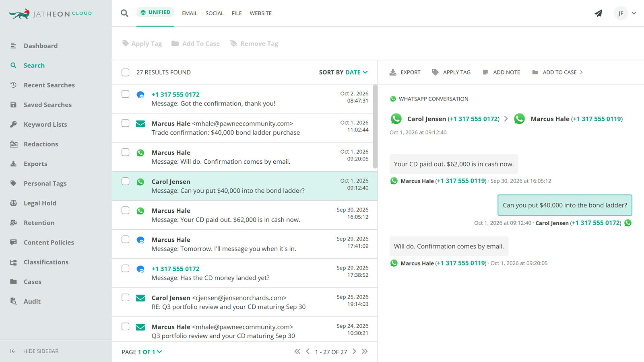Check the Carol Jensen bond ladder row

(126, 181)
